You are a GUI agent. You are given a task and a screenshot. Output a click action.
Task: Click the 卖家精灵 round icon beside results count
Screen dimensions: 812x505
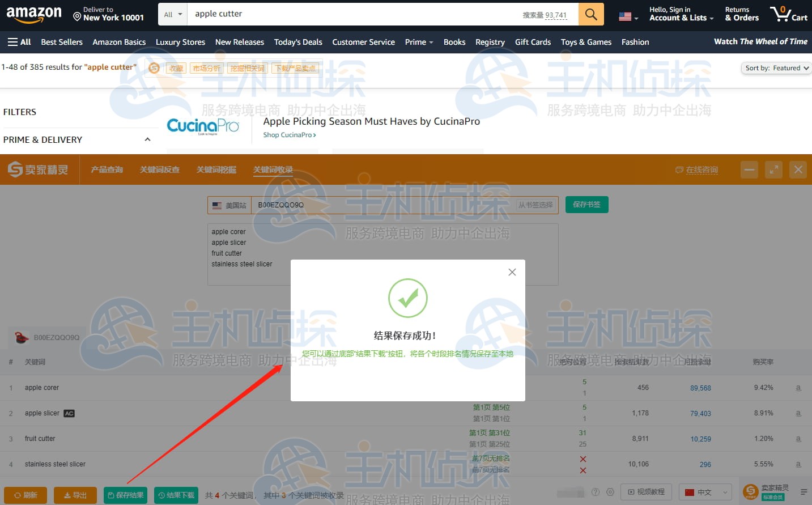(154, 68)
